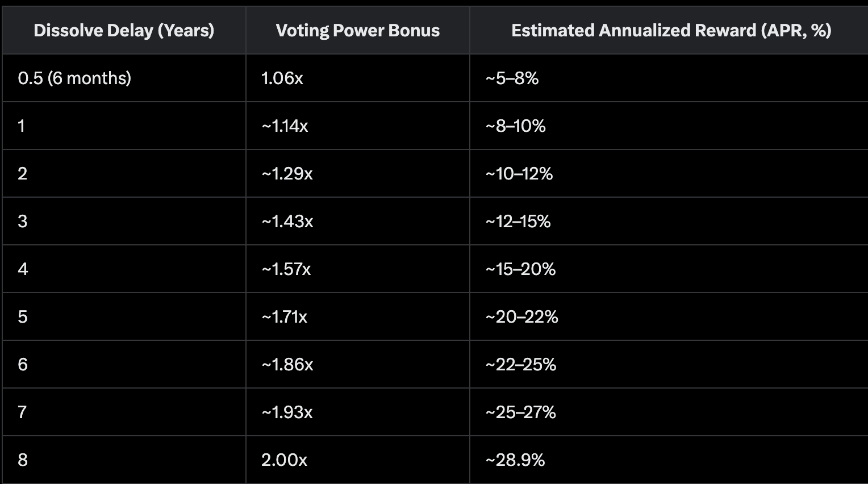This screenshot has height=484, width=868.
Task: Select the 1.06x voting power cell
Action: tap(358, 78)
